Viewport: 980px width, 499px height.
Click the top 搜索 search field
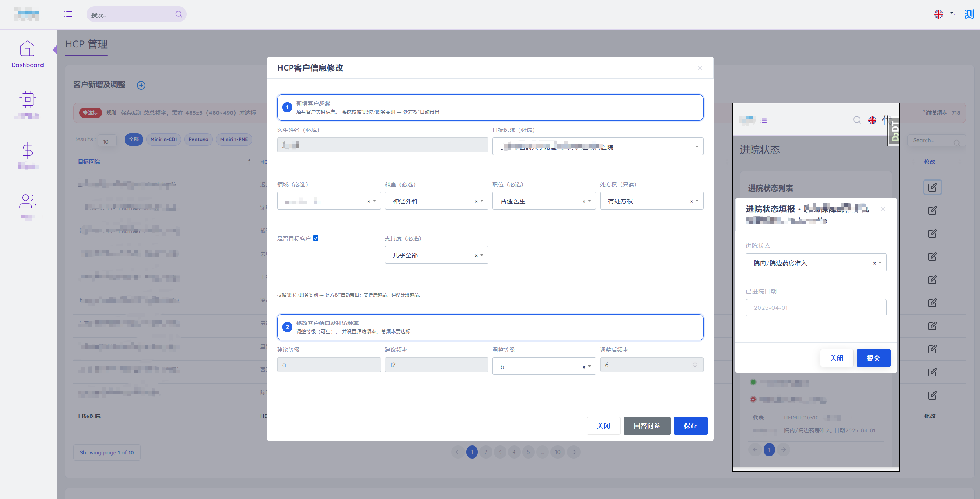pyautogui.click(x=136, y=14)
